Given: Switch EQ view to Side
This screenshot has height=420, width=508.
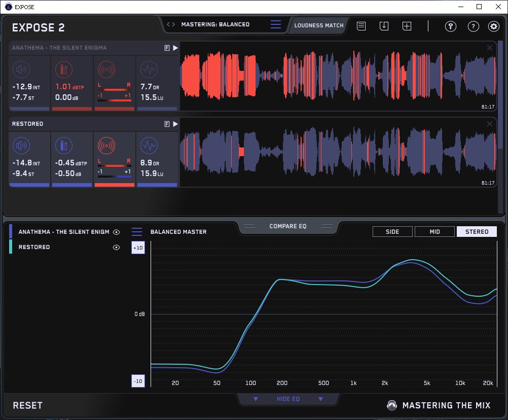Looking at the screenshot, I should (392, 232).
